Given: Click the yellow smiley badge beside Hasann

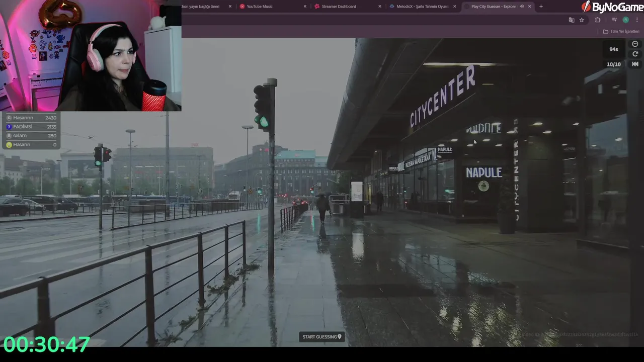Looking at the screenshot, I should (x=9, y=145).
